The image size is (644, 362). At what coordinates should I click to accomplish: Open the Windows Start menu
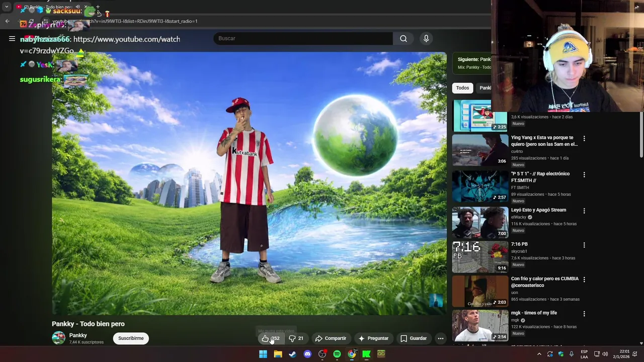[263, 354]
